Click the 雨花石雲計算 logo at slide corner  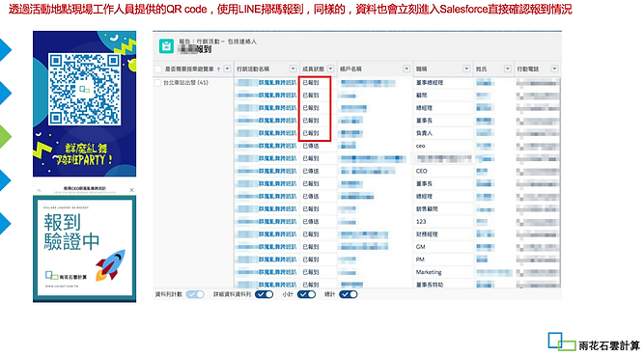click(594, 342)
